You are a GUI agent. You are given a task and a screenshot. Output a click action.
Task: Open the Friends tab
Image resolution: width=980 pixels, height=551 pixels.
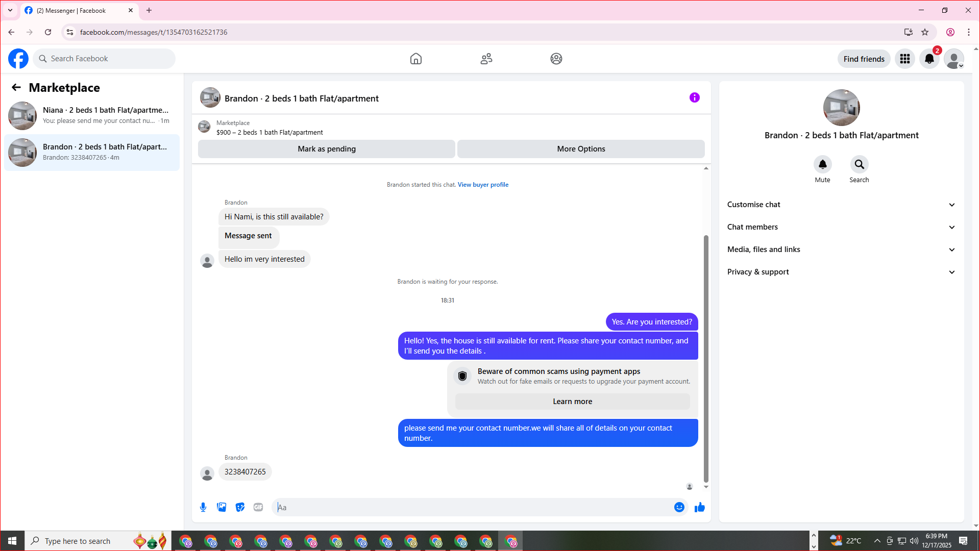(486, 59)
